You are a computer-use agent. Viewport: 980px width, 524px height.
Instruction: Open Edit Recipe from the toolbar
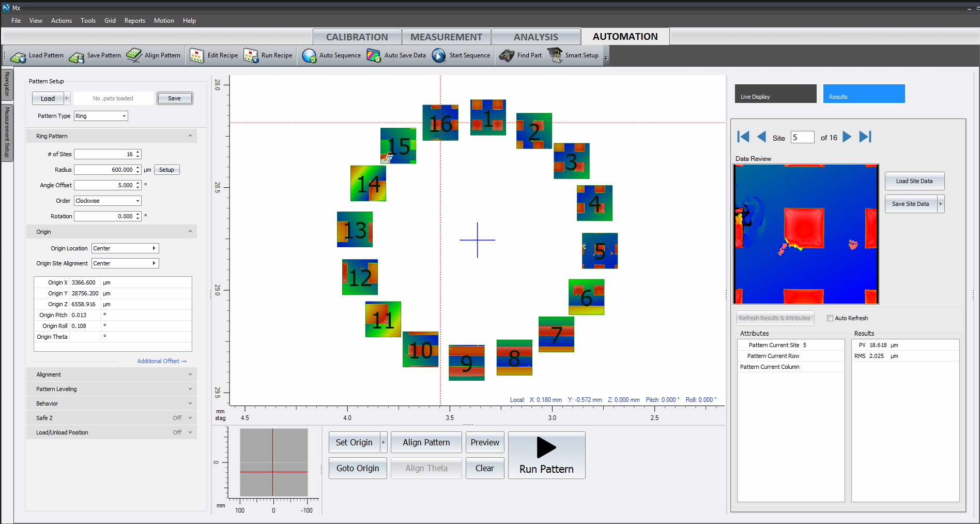[197, 55]
